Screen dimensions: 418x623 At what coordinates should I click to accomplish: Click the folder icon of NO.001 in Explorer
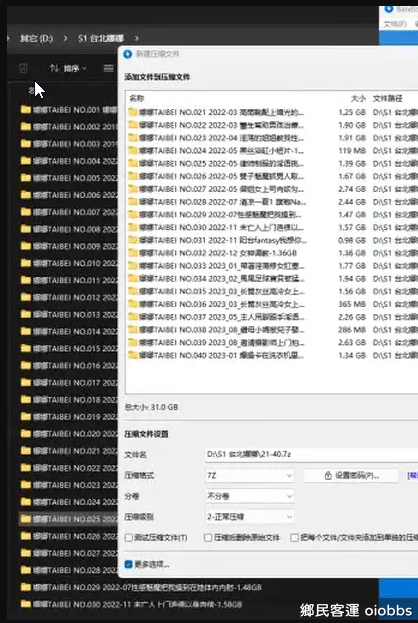[26, 109]
